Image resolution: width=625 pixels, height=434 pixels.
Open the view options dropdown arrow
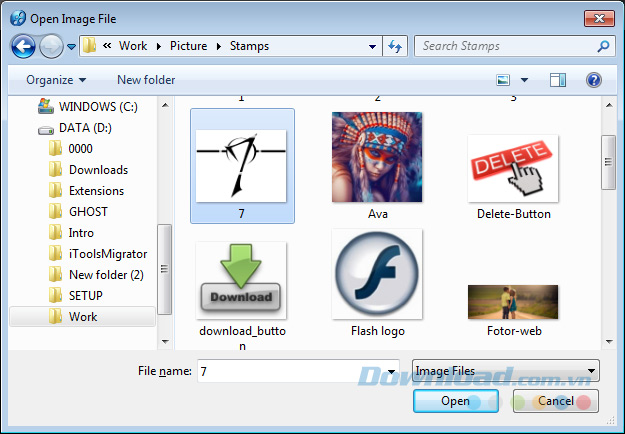525,80
